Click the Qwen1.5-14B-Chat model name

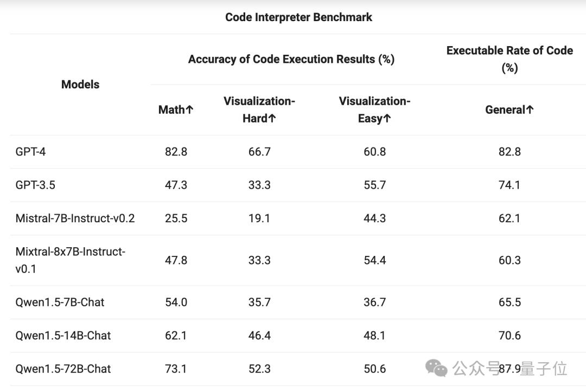(x=63, y=336)
